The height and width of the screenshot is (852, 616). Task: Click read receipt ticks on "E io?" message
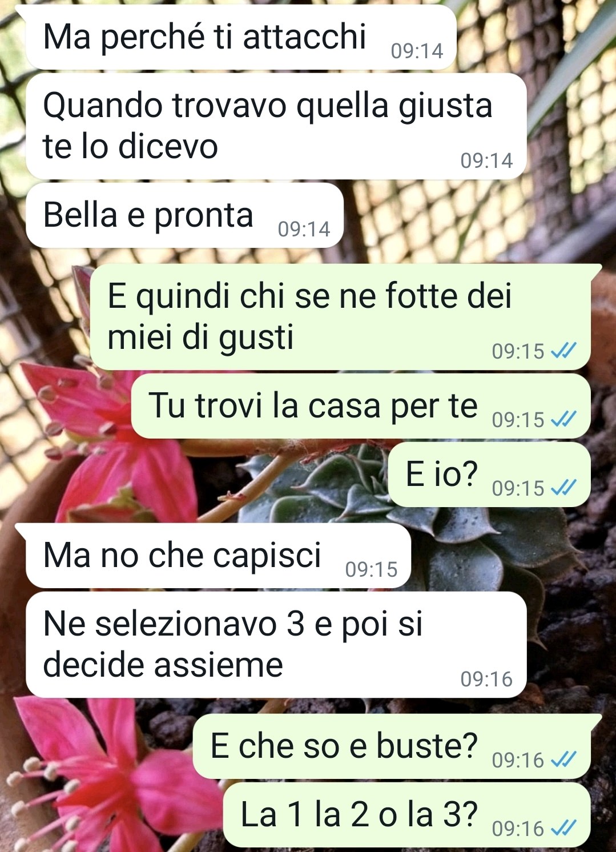[x=563, y=488]
